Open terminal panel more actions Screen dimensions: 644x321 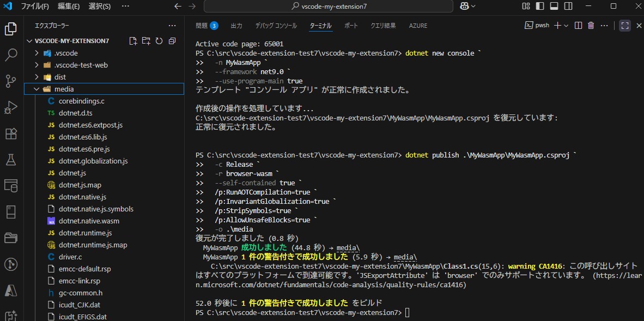[x=604, y=26]
